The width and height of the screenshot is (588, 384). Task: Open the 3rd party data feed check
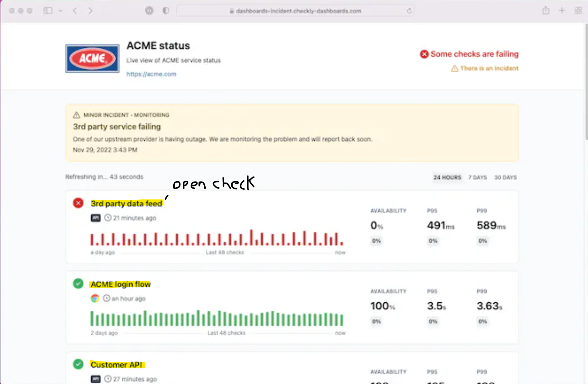(x=126, y=203)
